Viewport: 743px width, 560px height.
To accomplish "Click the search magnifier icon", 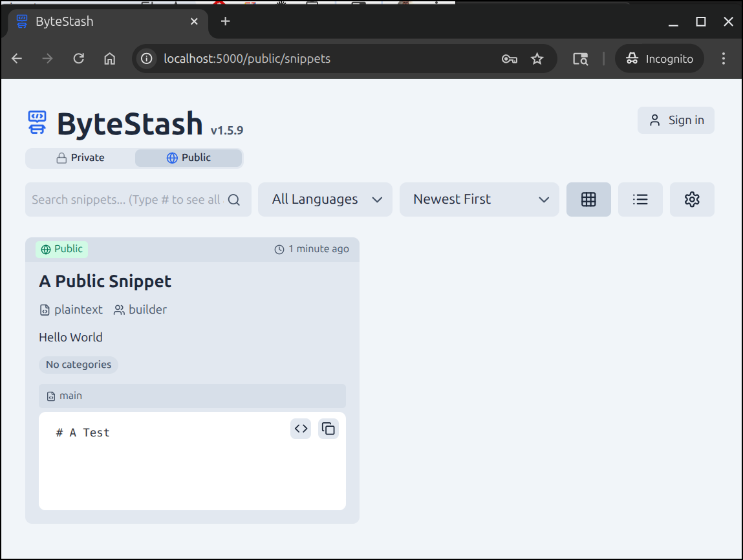I will tap(234, 200).
